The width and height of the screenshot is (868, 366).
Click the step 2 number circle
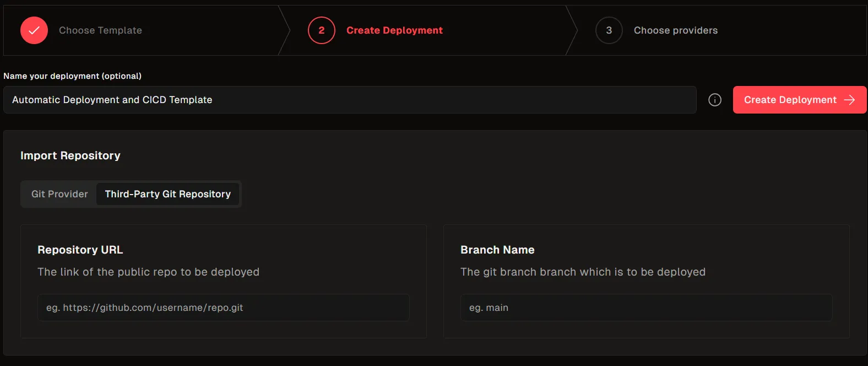click(322, 30)
